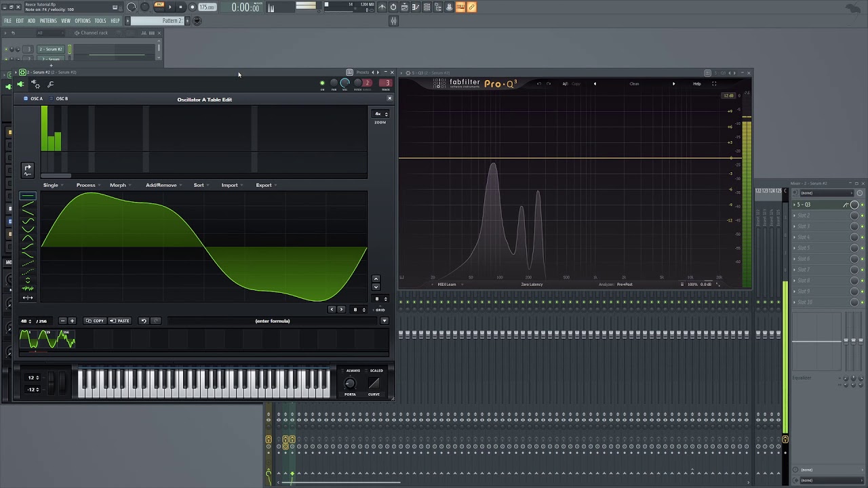The image size is (868, 488).
Task: Click the MIDI Learn option in Pro-Q 3
Action: tap(447, 285)
